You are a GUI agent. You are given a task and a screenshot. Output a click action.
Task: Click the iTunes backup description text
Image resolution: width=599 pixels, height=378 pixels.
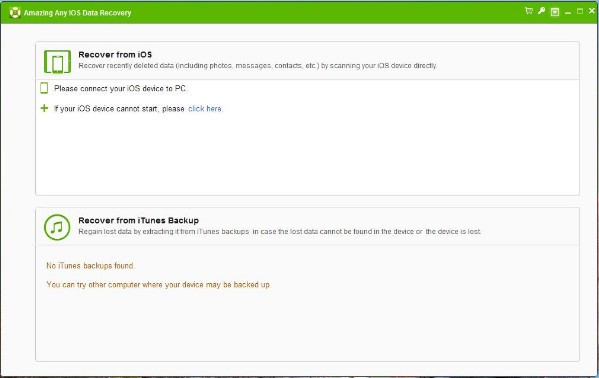[280, 231]
